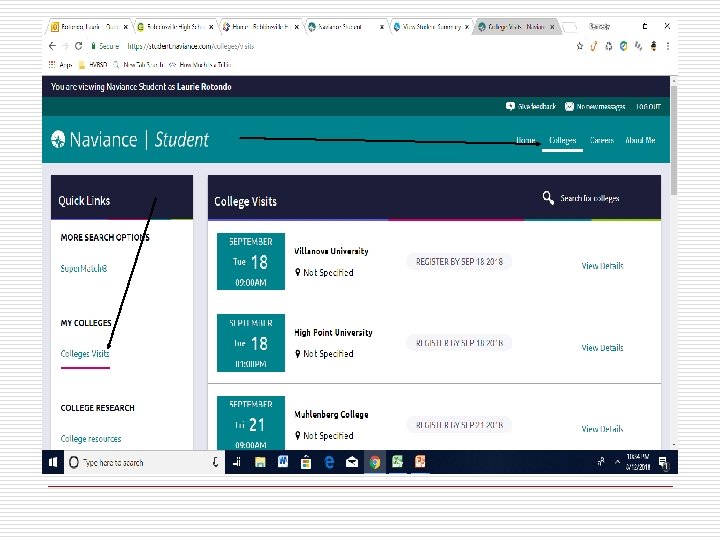Click the September 21 date tile
This screenshot has width=720, height=540.
251,422
